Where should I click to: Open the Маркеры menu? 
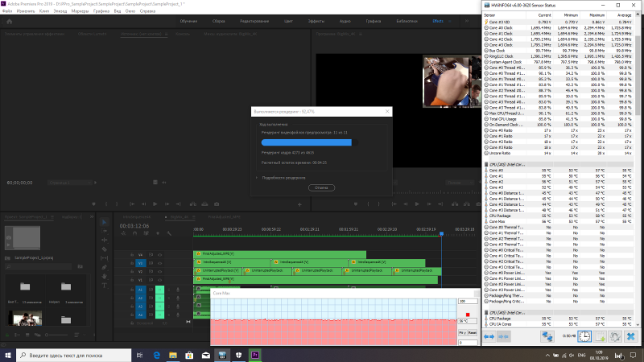[80, 11]
